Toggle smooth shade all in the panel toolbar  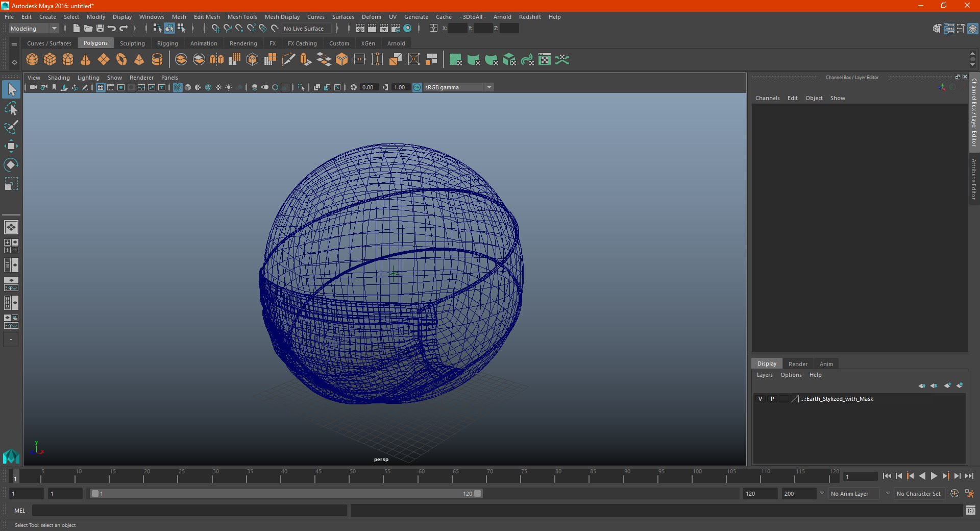coord(188,87)
